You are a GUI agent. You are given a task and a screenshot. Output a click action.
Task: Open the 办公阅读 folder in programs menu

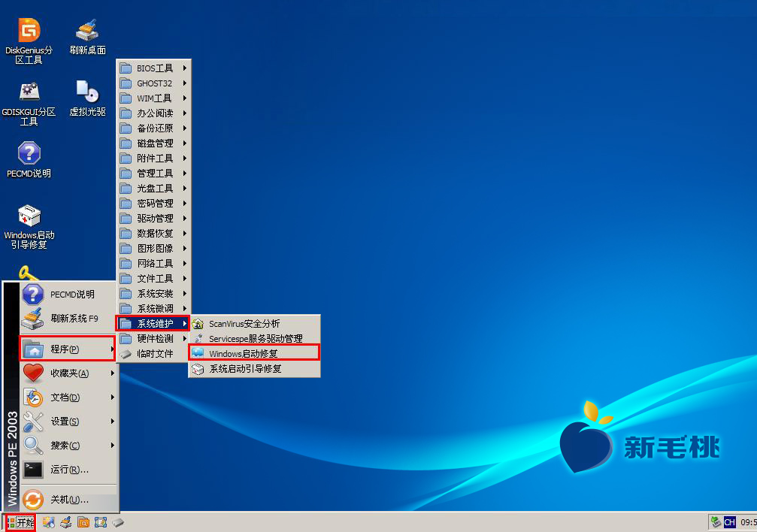point(154,113)
